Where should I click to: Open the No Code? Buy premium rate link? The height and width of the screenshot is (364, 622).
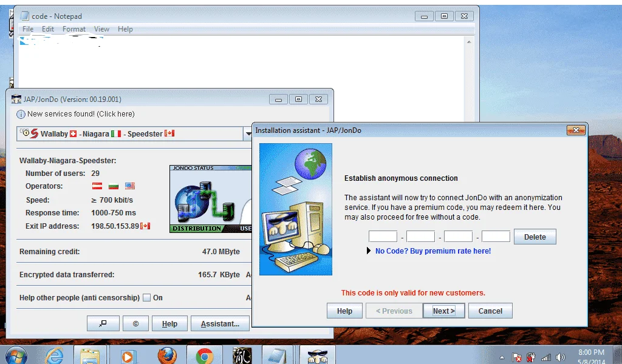pos(432,251)
